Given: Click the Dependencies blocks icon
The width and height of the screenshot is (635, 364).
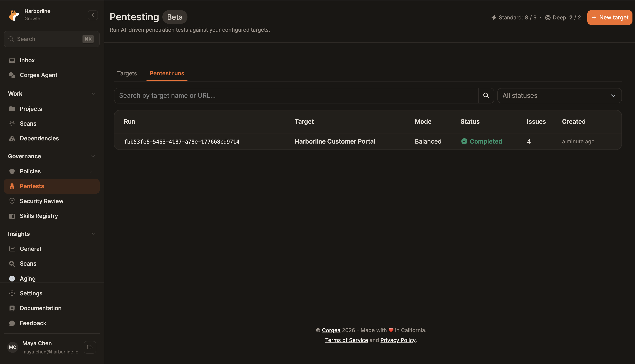Looking at the screenshot, I should click(12, 138).
